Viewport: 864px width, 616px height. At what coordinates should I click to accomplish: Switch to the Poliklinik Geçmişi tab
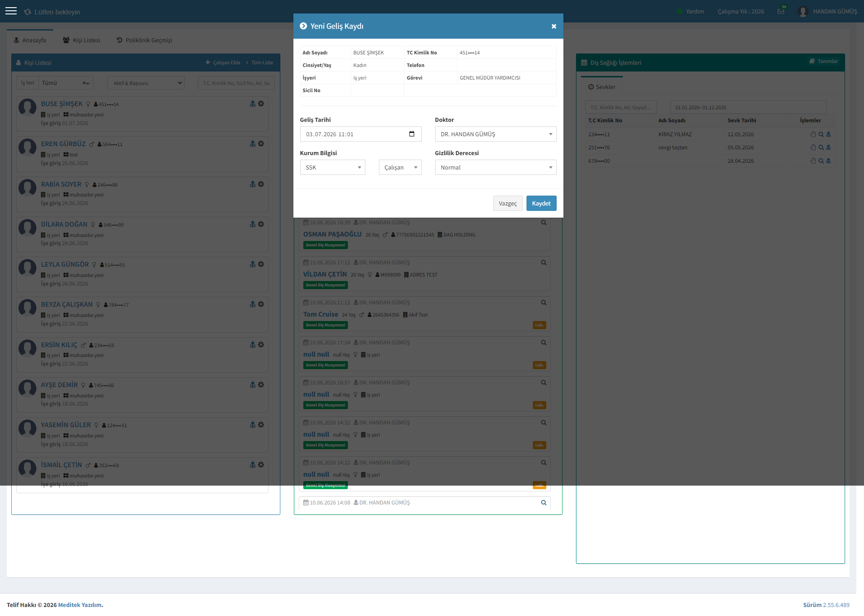144,40
